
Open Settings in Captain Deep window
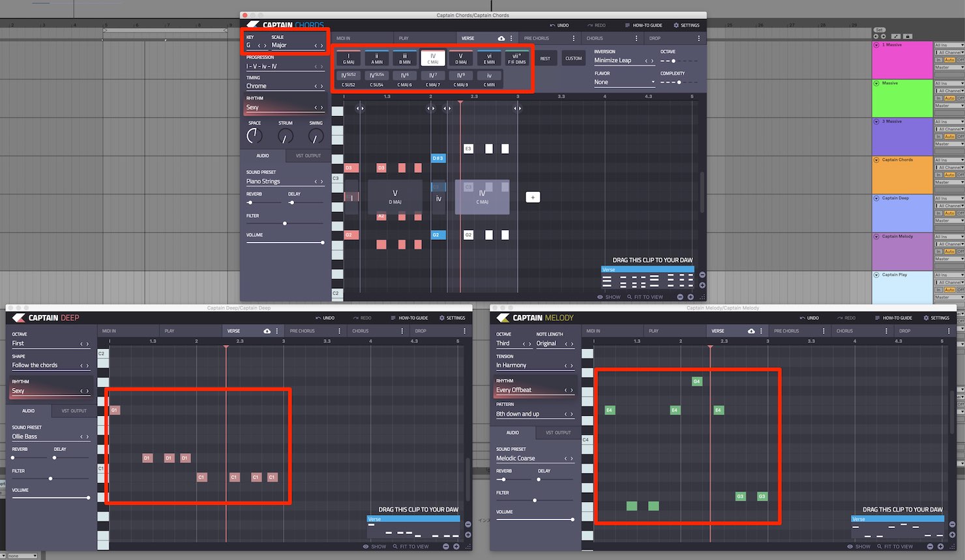(453, 318)
